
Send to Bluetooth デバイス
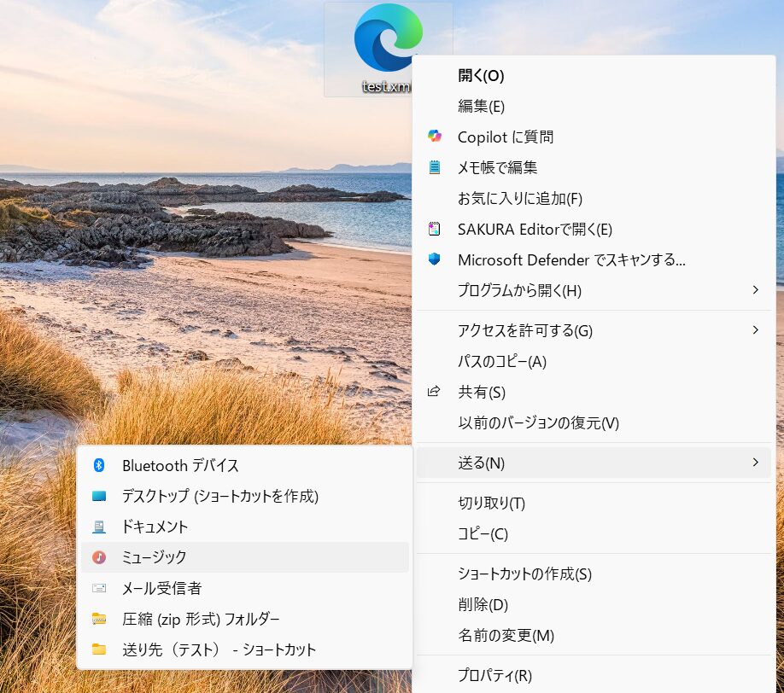(245, 465)
